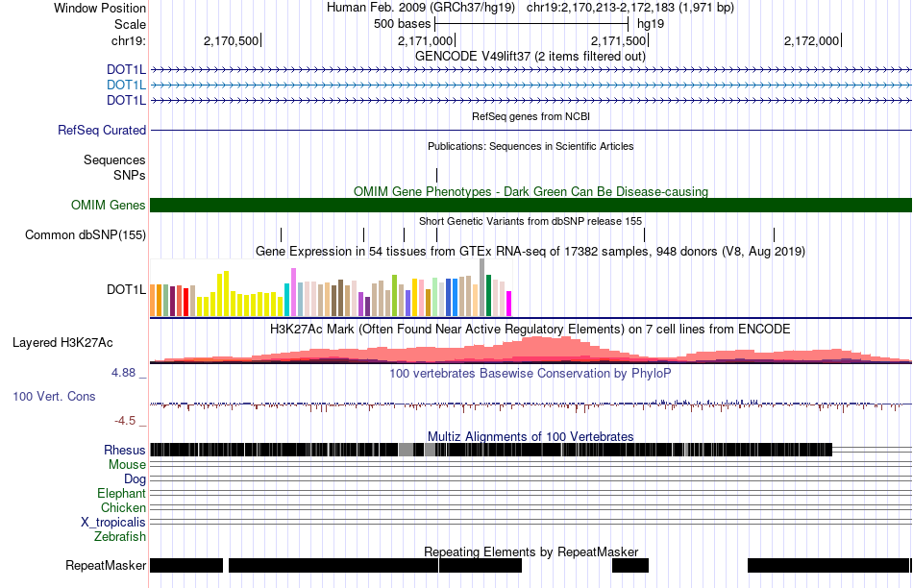Open the Layered H3K27Ac track label
Screen dimensions: 913x588
coord(62,342)
